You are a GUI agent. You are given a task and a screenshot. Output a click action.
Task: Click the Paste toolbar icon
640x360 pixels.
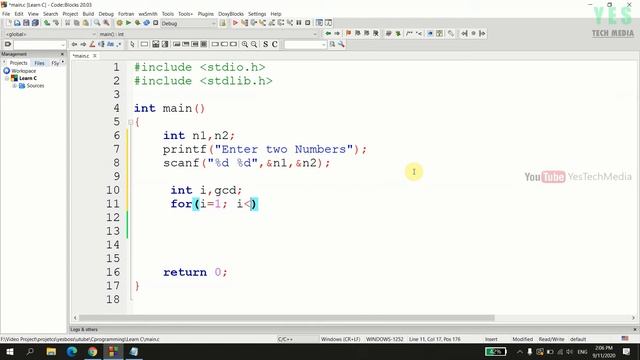pos(85,23)
